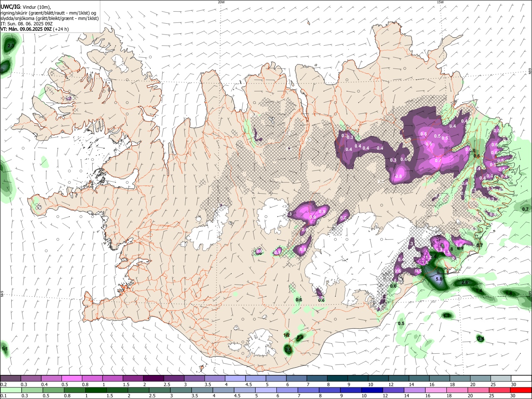Pick the upper legend swatch starting at 6
This screenshot has height=399, width=532.
(296, 379)
